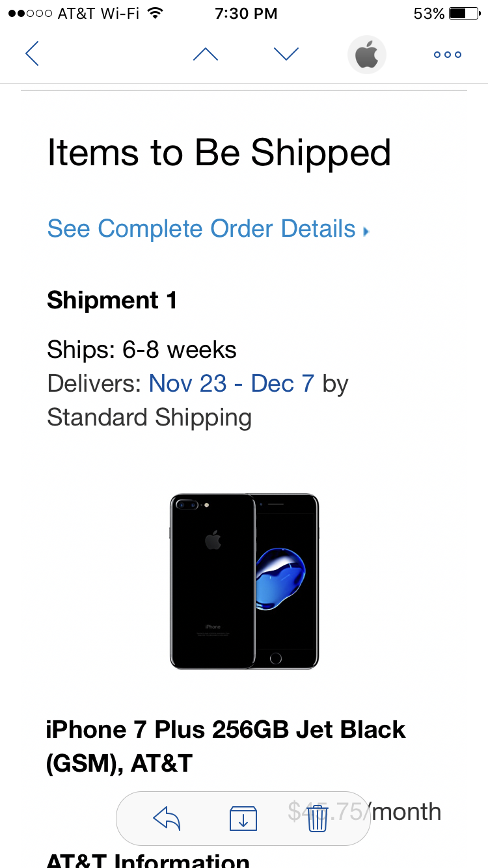The height and width of the screenshot is (868, 488).
Task: Tap the Items to Be Shipped heading
Action: click(219, 154)
